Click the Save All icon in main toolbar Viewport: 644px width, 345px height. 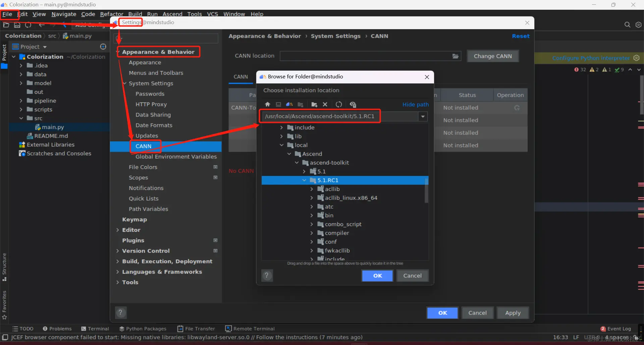17,25
